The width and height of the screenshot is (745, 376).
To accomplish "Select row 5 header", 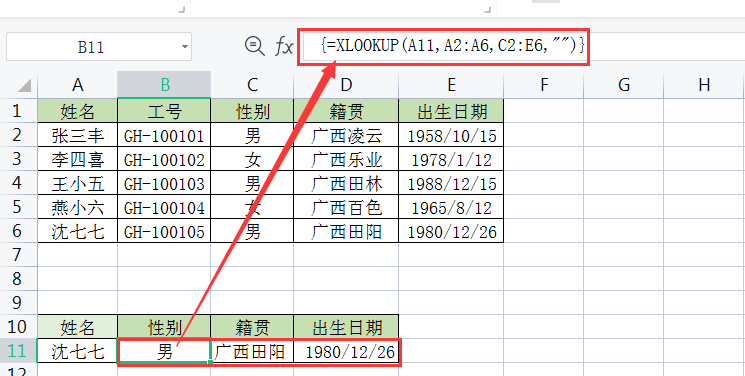I will pos(18,206).
